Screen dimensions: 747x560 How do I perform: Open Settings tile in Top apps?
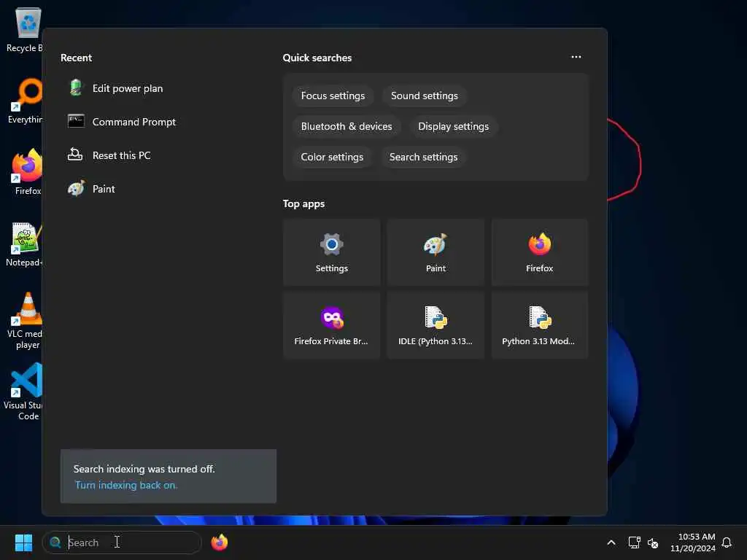tap(332, 252)
